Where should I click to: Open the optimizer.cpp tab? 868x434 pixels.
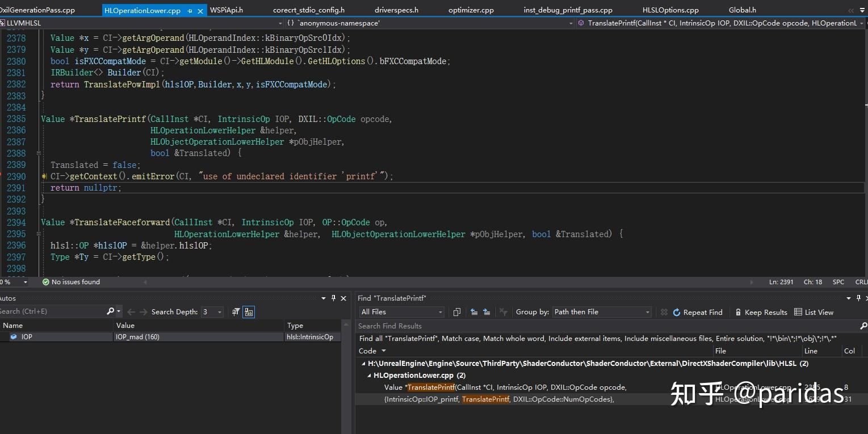point(471,10)
